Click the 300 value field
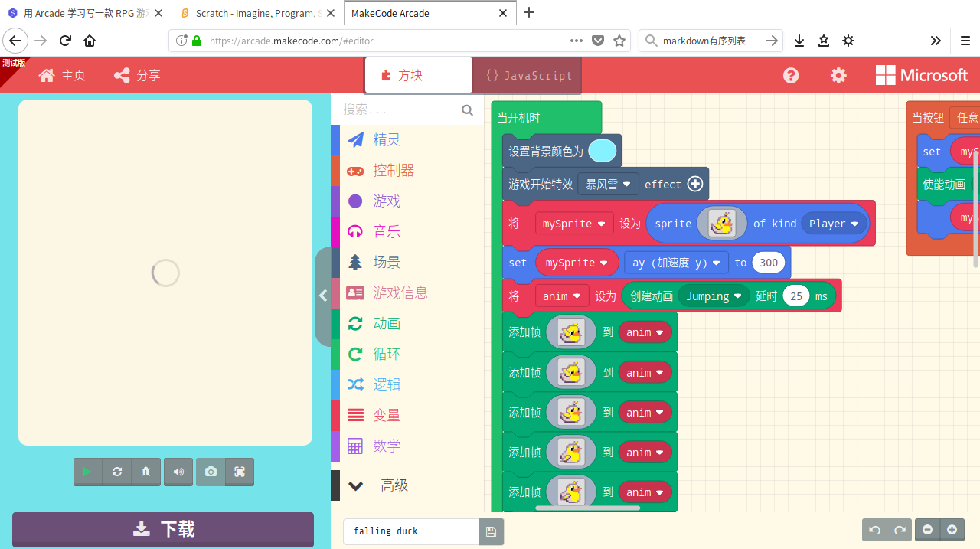Viewport: 980px width, 549px height. point(769,263)
